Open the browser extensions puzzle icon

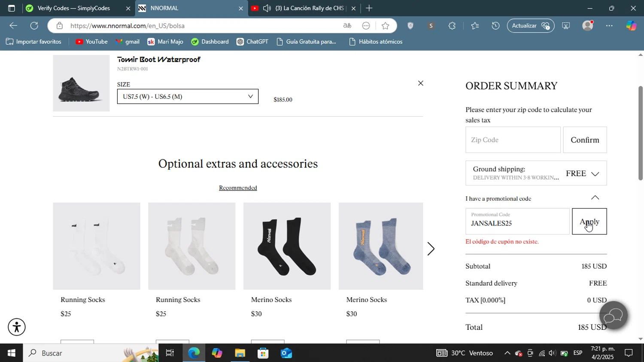click(x=452, y=26)
